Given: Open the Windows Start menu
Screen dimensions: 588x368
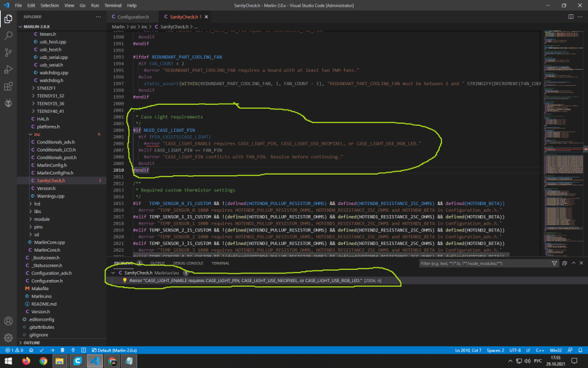Looking at the screenshot, I should [8, 361].
